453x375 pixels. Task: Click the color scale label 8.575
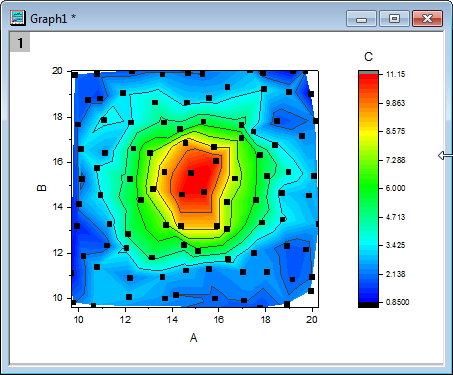(x=396, y=131)
